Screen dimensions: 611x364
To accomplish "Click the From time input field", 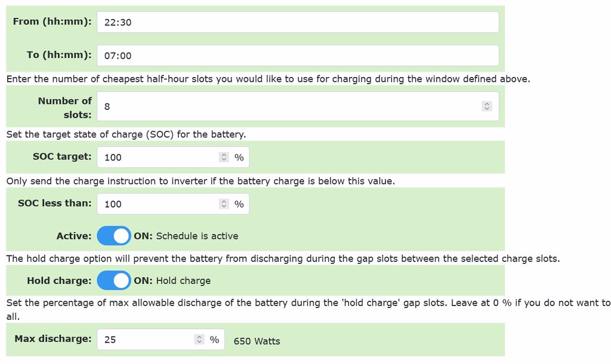I will tap(297, 22).
